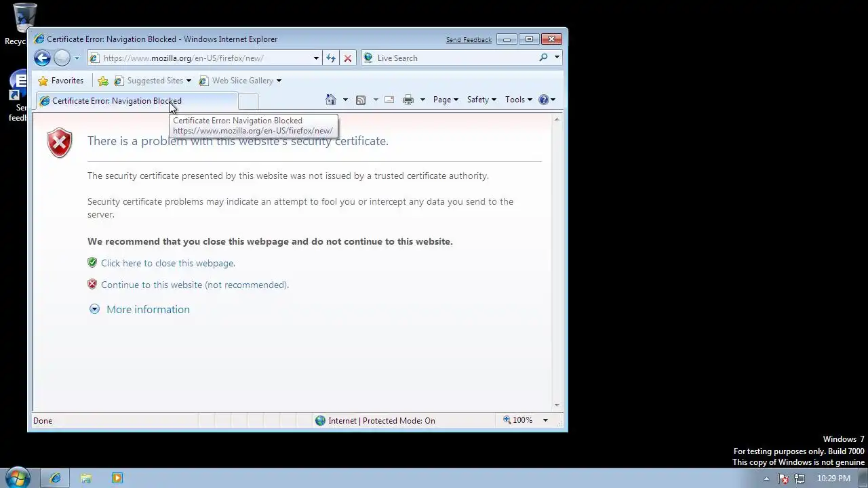
Task: Open the Help question mark menu
Action: (547, 100)
